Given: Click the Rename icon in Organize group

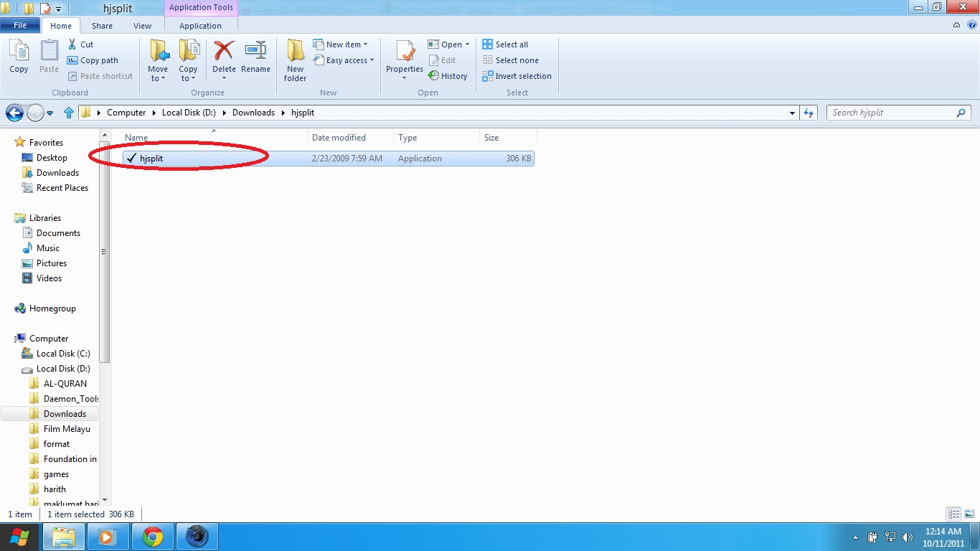Looking at the screenshot, I should (255, 56).
